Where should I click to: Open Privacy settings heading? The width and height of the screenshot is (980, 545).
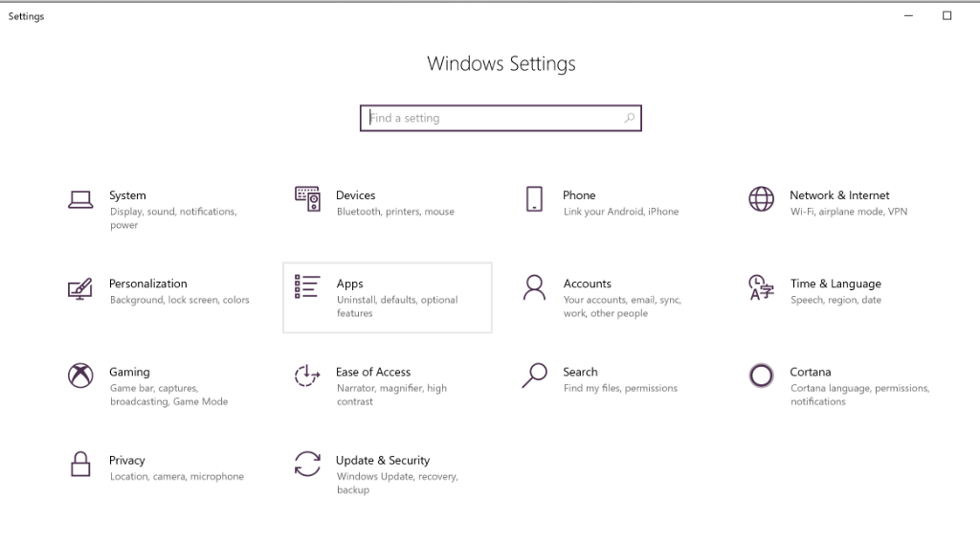point(127,461)
